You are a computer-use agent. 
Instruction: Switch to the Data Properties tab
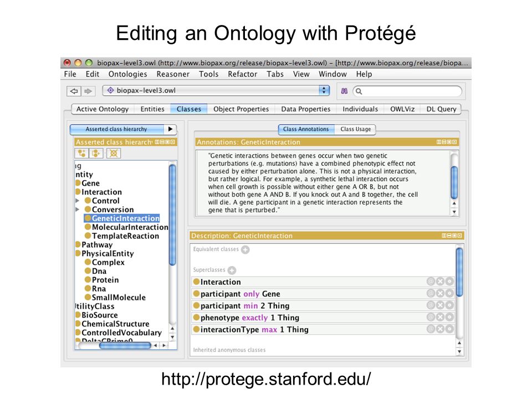pos(306,109)
